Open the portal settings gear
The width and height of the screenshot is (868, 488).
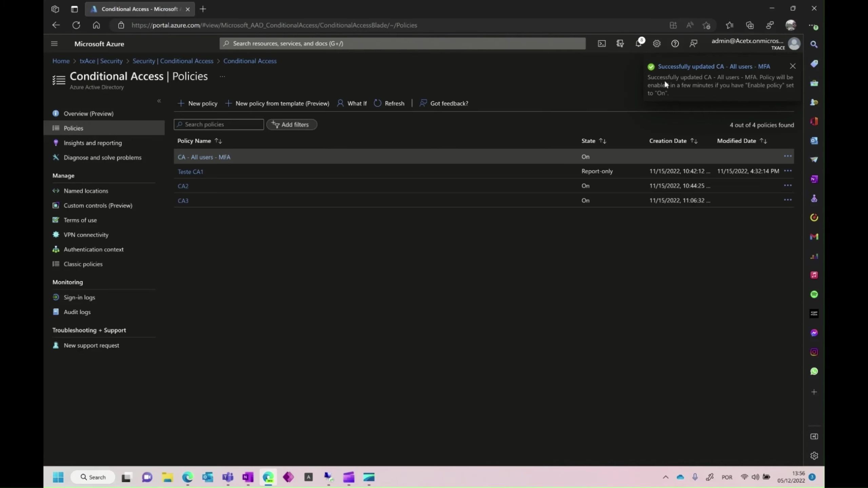click(657, 44)
